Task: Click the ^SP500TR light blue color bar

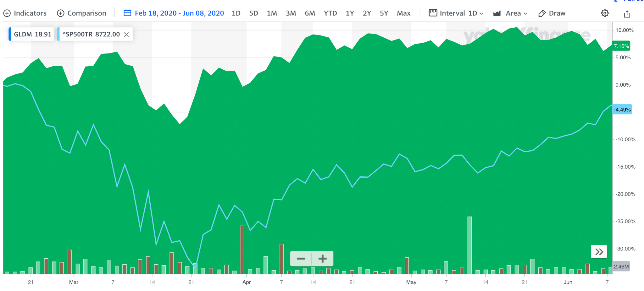Action: (58, 34)
